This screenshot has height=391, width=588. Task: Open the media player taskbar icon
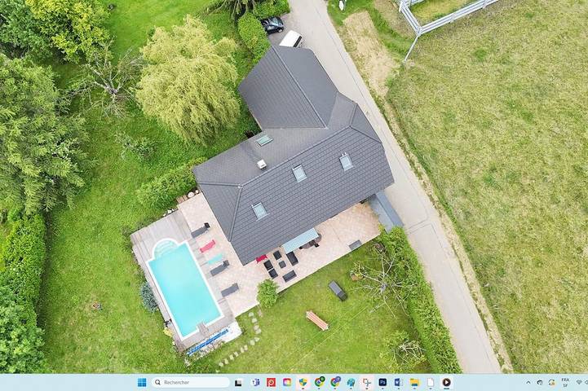(x=446, y=382)
